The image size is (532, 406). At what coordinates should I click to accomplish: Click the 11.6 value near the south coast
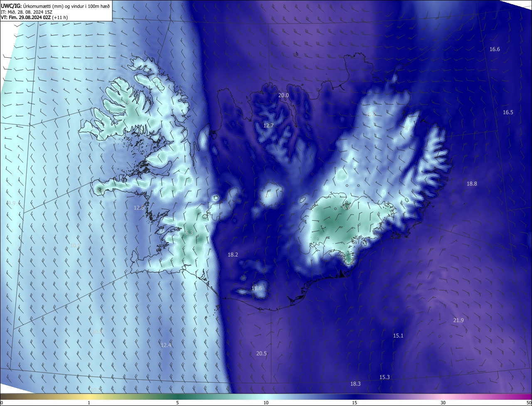257,289
